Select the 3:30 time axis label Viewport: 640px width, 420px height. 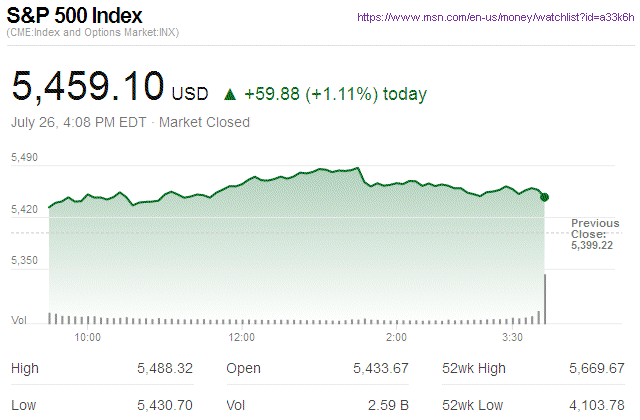(510, 337)
